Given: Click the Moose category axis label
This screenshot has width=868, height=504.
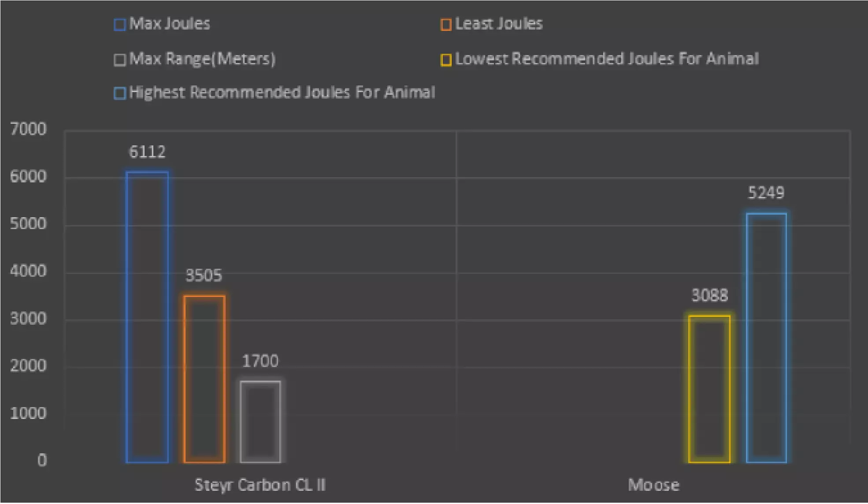Looking at the screenshot, I should point(653,485).
